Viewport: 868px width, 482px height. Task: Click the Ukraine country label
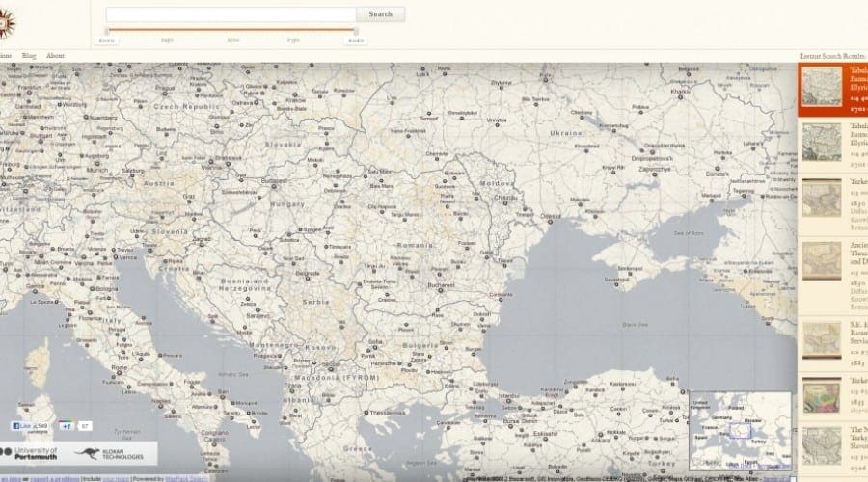[x=566, y=133]
